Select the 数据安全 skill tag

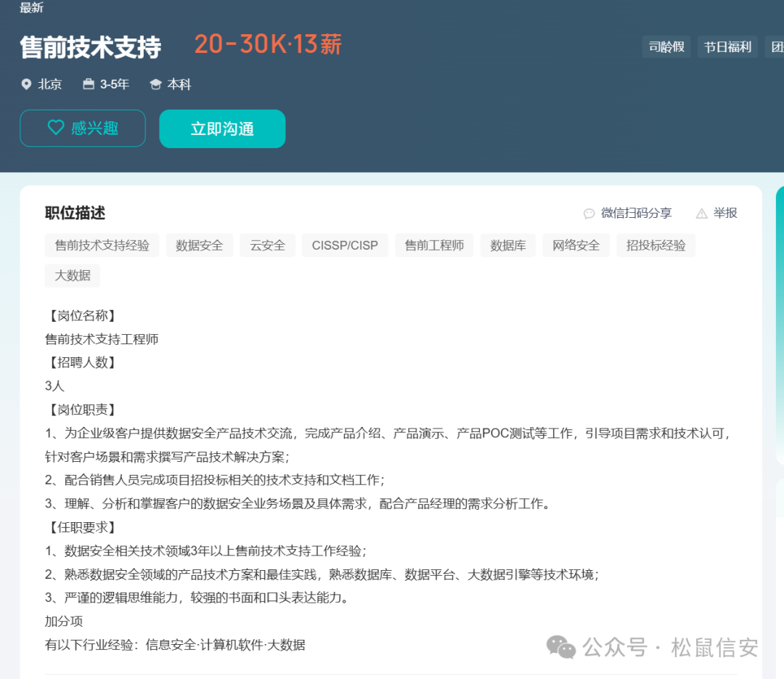(x=200, y=245)
